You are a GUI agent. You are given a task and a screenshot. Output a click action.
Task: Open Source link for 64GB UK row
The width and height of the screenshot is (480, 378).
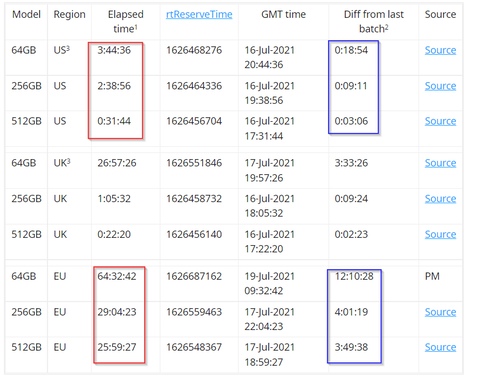(x=440, y=163)
